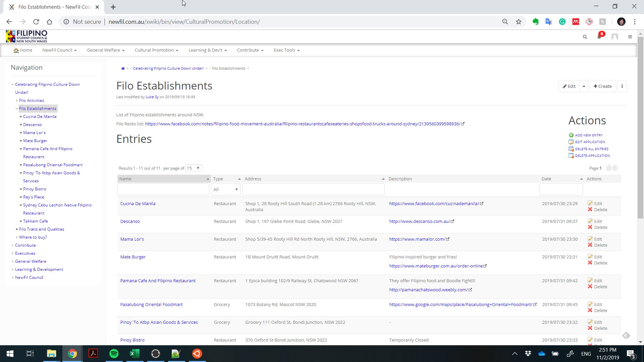Click ADD NEW ENTRY action link

click(589, 135)
